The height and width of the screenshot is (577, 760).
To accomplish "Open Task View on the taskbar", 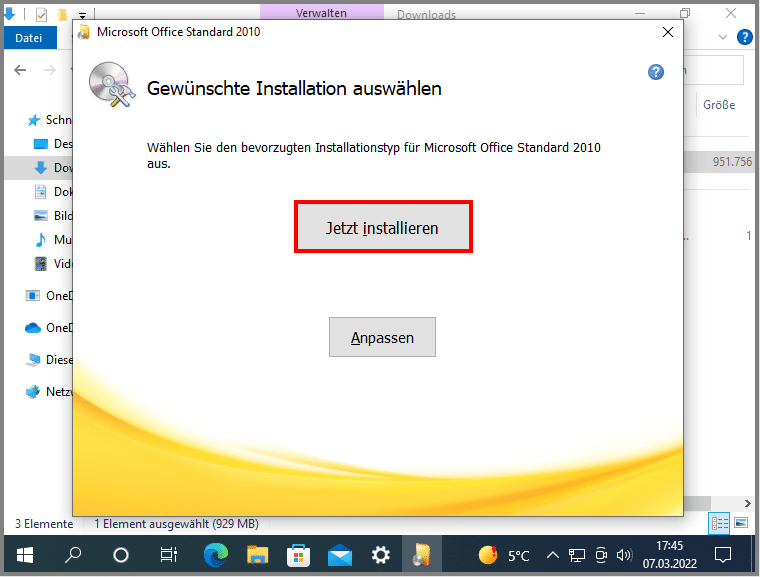I will tap(168, 554).
